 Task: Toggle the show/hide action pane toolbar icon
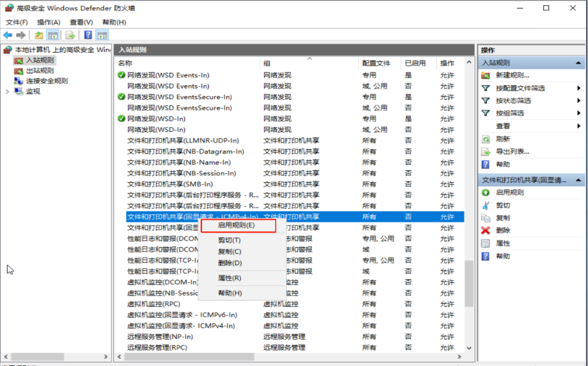[102, 35]
